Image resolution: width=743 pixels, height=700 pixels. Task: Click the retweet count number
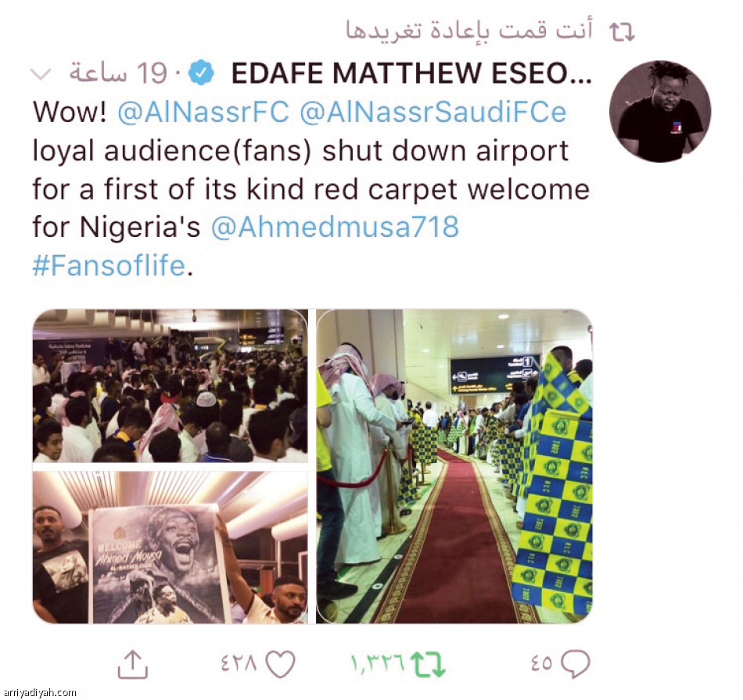point(378,663)
